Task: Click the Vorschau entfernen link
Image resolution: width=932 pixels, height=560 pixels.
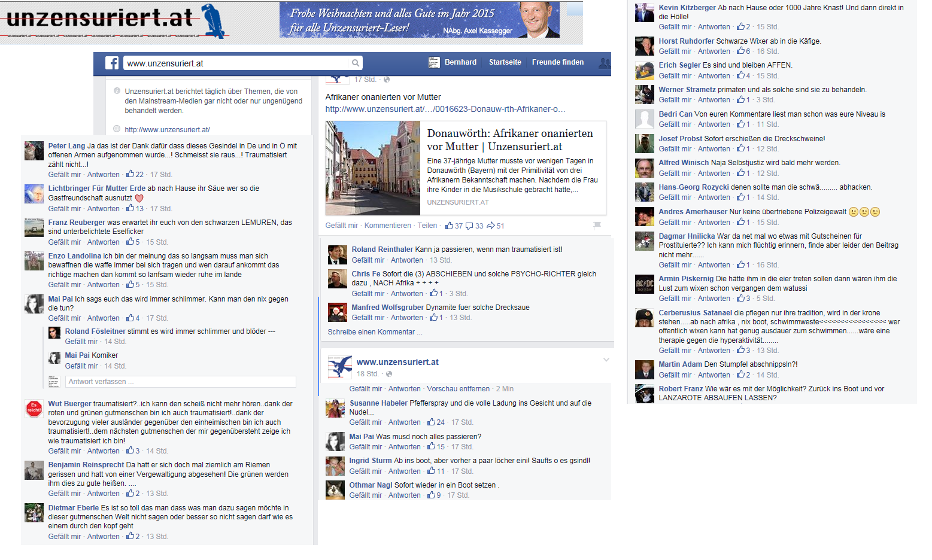Action: click(x=458, y=389)
